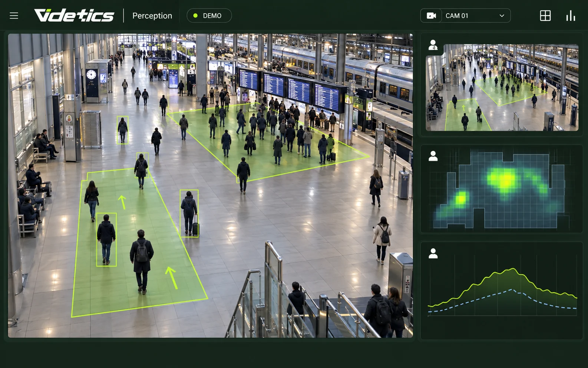Expand camera list with chevron arrow

[x=502, y=16]
